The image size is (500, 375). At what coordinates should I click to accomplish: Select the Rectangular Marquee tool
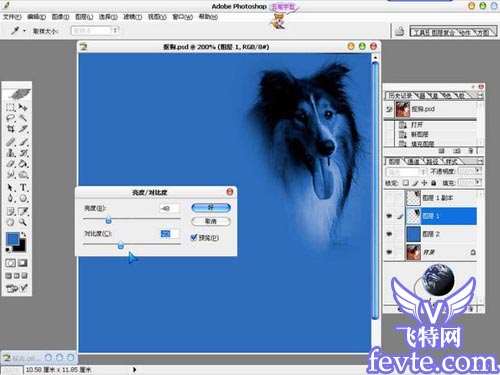(11, 107)
